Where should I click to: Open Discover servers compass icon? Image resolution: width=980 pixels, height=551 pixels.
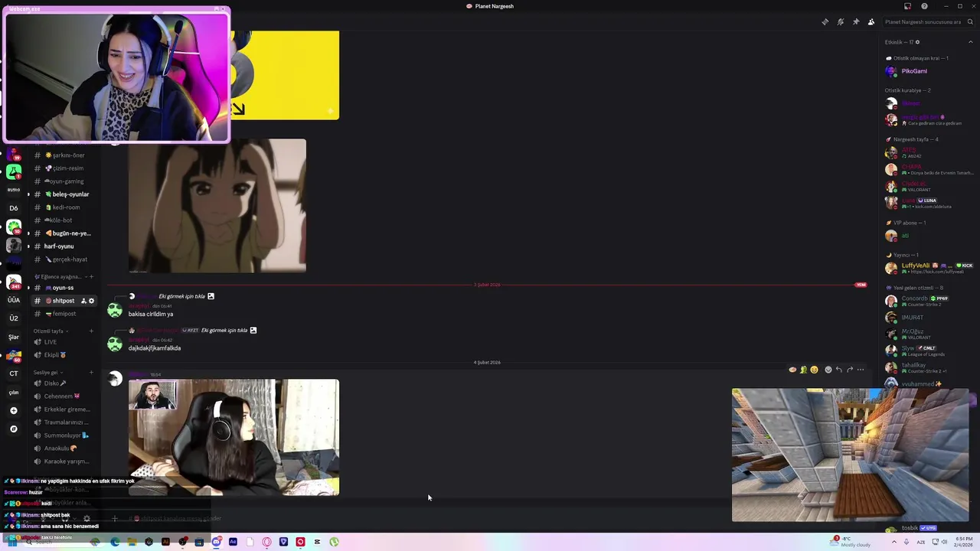coord(14,429)
